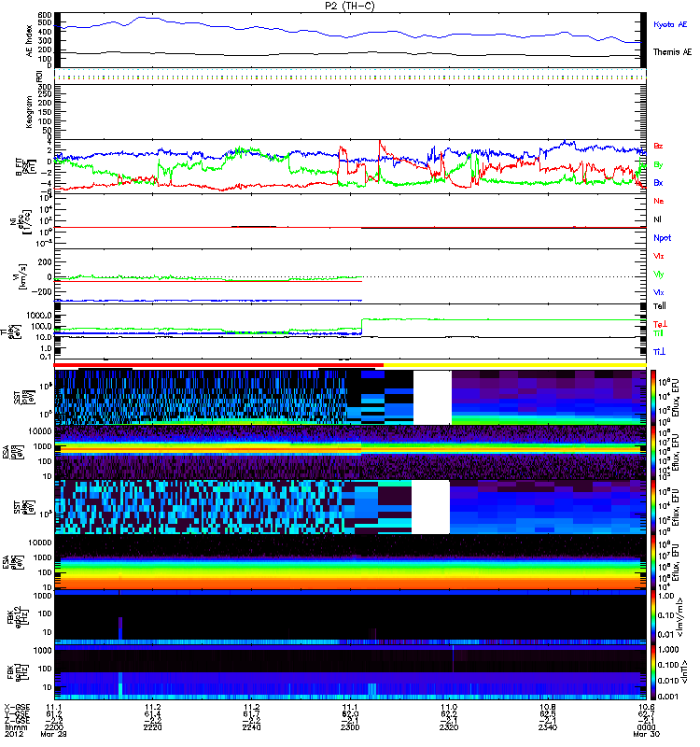Pick the red 'Ne' legend label
This screenshot has width=700, height=747.
pos(659,201)
